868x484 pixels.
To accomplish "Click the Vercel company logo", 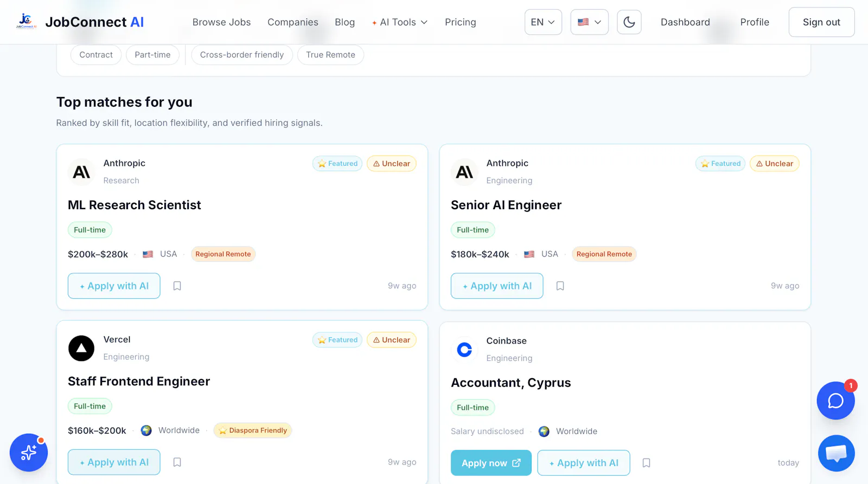I will pos(81,348).
